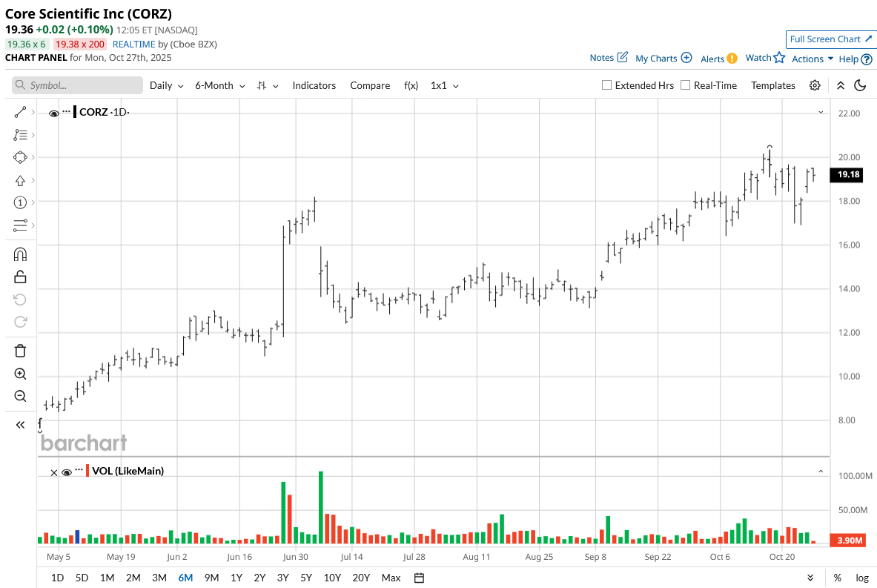Open the bar type chart style dropdown
877x588 pixels.
(268, 85)
